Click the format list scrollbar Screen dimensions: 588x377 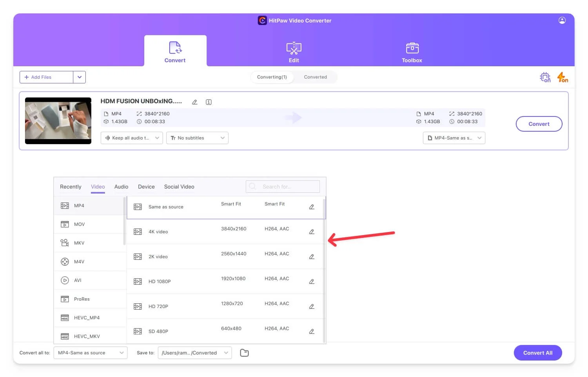(x=125, y=221)
